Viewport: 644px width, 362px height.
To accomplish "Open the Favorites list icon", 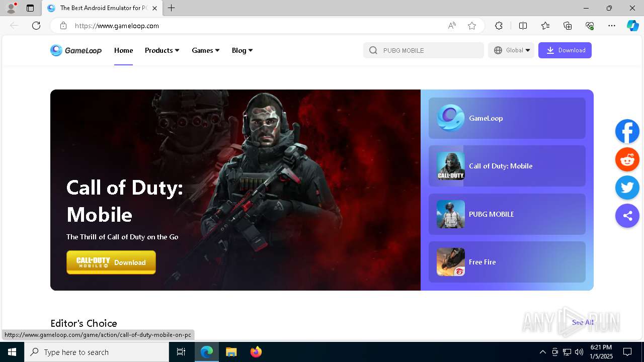I will pos(545,26).
